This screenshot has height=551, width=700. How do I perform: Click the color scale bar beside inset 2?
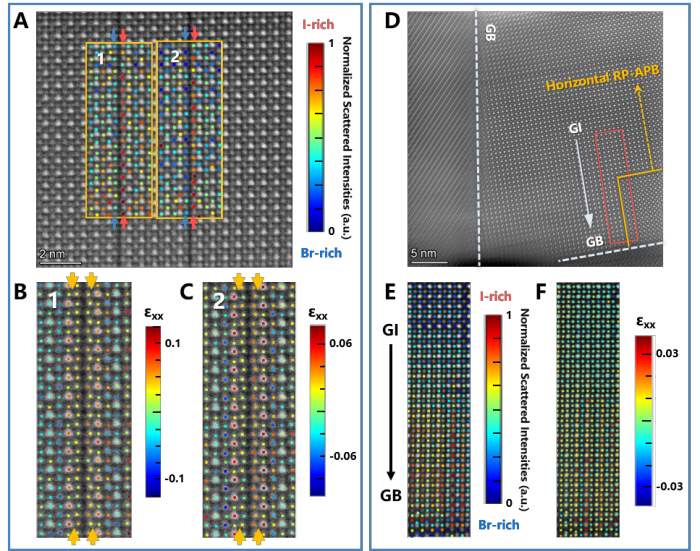click(x=317, y=410)
